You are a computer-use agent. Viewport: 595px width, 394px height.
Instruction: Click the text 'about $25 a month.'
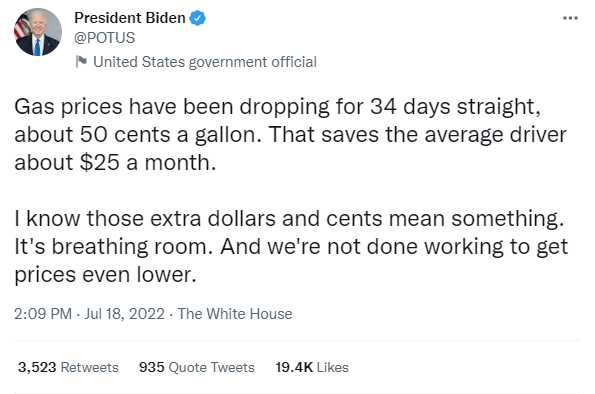point(115,162)
